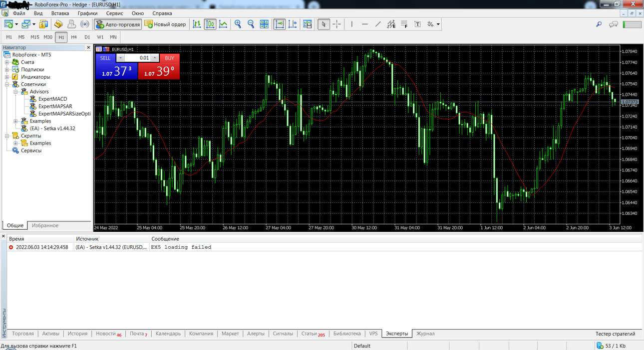The width and height of the screenshot is (644, 350).
Task: Select the crosshair tool
Action: 337,24
